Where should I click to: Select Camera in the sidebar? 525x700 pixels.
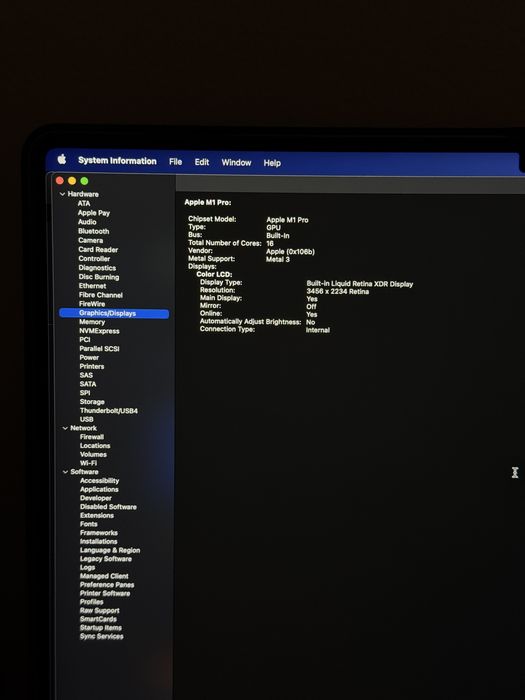click(91, 240)
